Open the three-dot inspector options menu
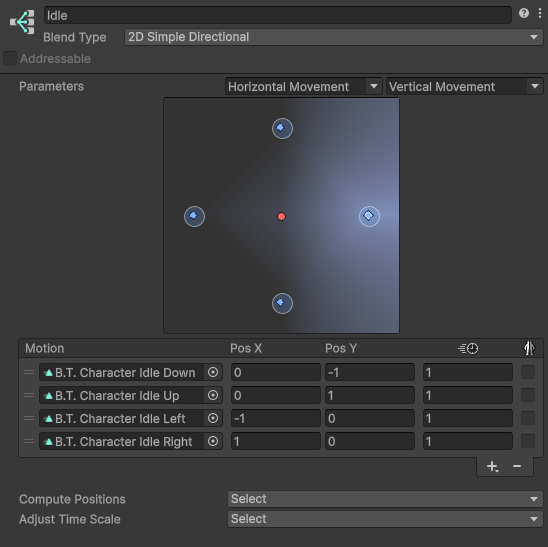Viewport: 548px width, 547px height. pos(540,13)
